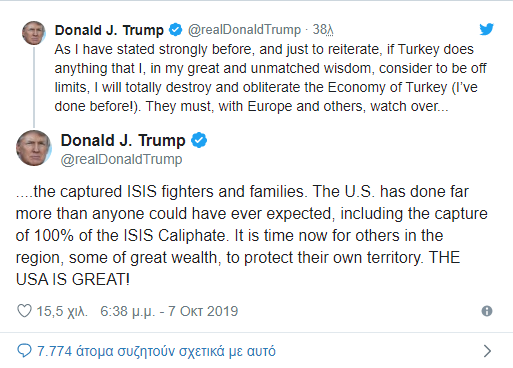Open large Trump profile picture
The width and height of the screenshot is (513, 368).
[x=34, y=148]
